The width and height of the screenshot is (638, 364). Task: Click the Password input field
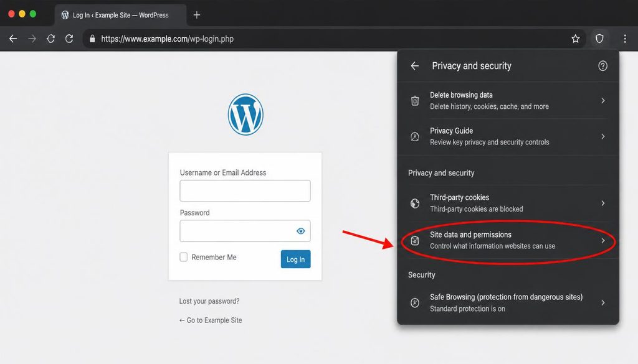[245, 231]
